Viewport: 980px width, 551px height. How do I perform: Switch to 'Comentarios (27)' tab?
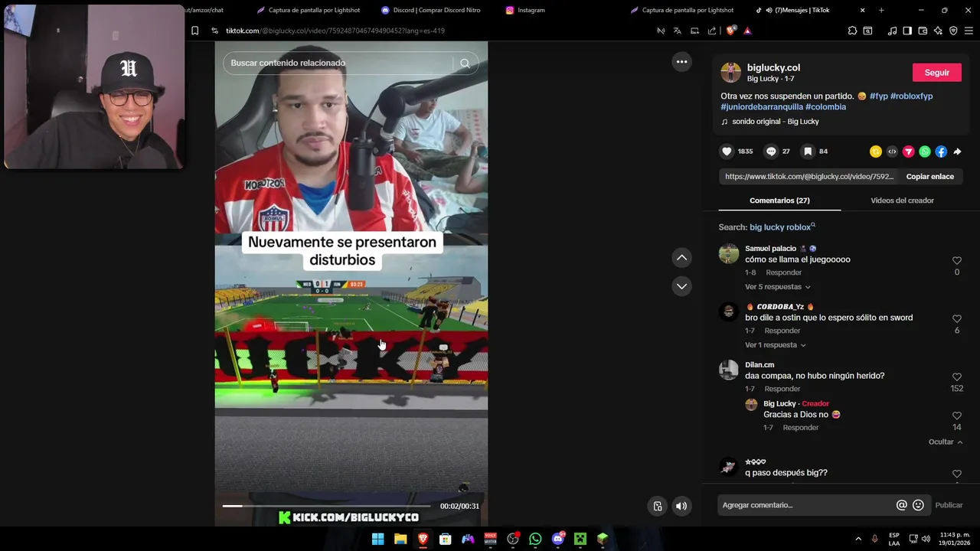(x=779, y=201)
